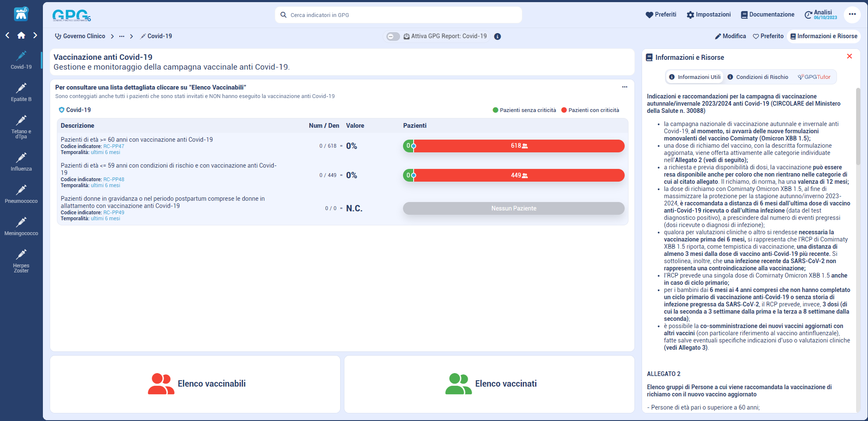Click the info icon beside GPG Report
Viewport: 868px width, 421px height.
(x=497, y=36)
